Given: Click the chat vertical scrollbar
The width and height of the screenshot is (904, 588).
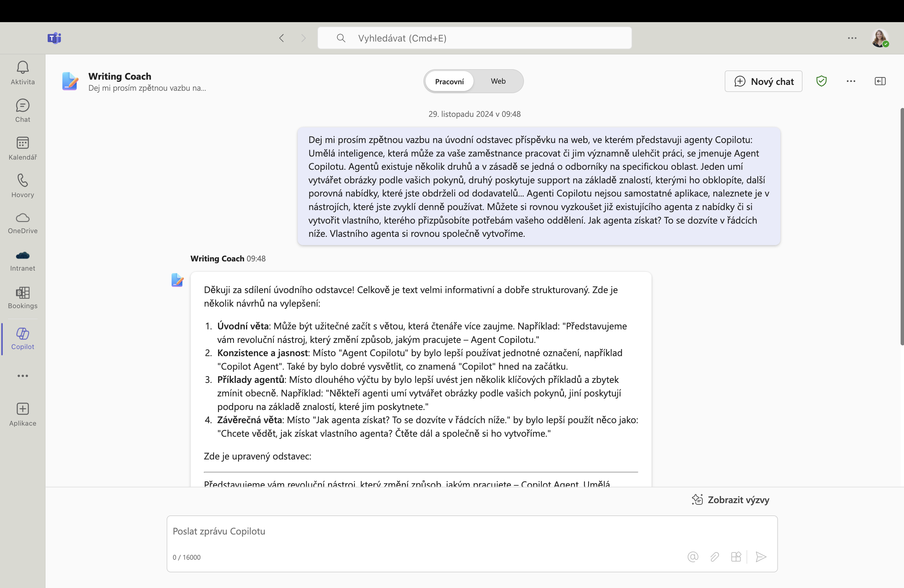Looking at the screenshot, I should [902, 226].
